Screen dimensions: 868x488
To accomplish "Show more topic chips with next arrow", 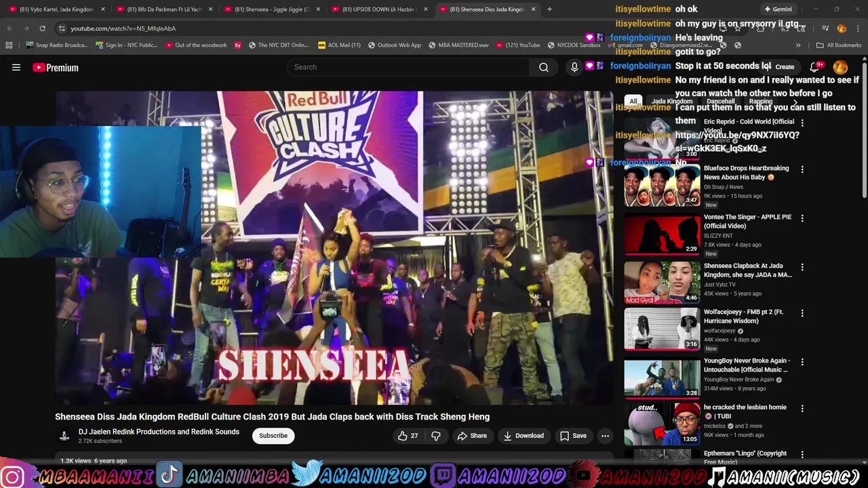I will click(795, 102).
